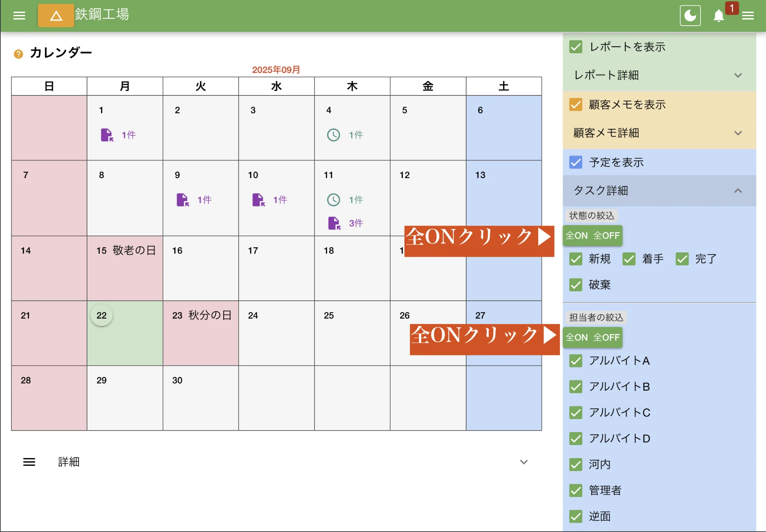Click 全ON under 状態の絞込

coord(576,236)
